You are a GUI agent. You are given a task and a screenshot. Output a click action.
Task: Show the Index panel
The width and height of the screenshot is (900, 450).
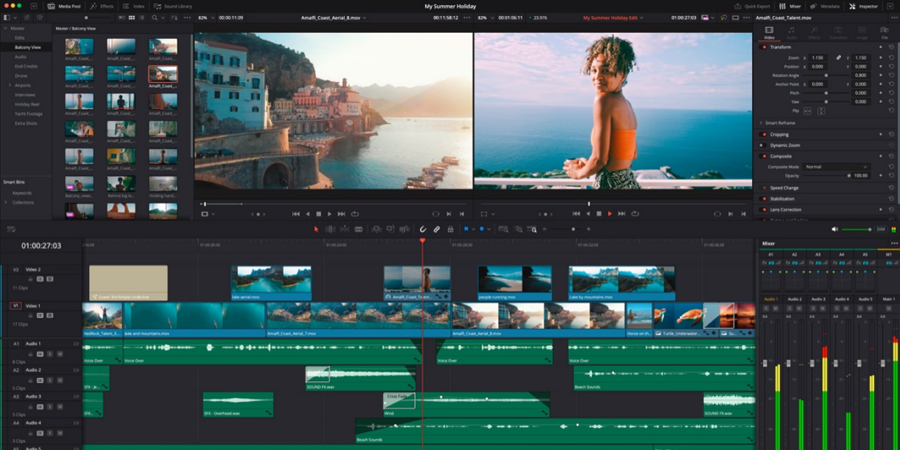[x=134, y=6]
